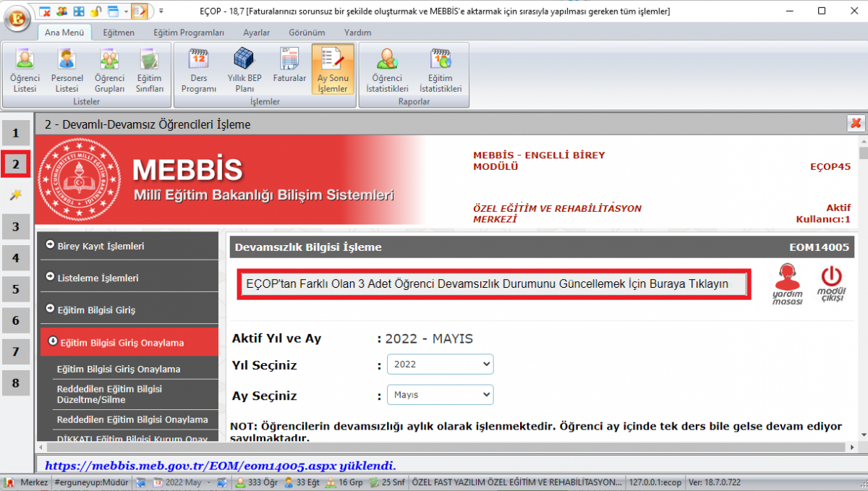
Task: Go to step 7 button
Action: coord(16,351)
